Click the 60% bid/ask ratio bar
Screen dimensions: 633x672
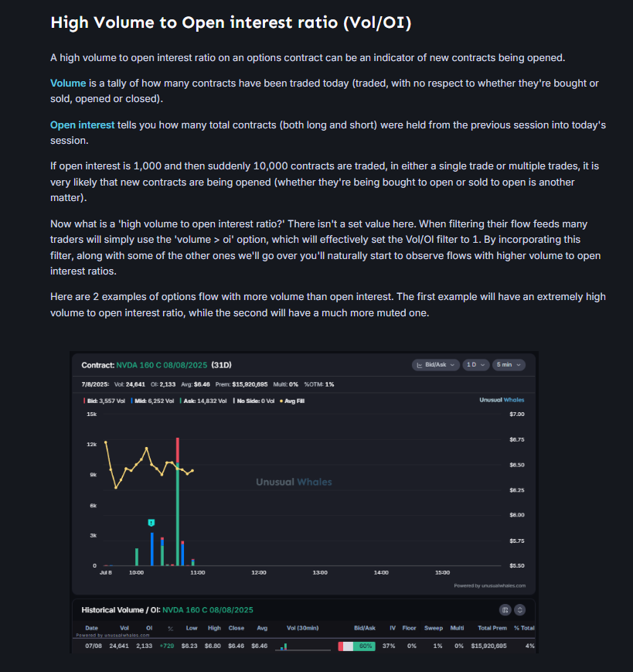[x=357, y=646]
